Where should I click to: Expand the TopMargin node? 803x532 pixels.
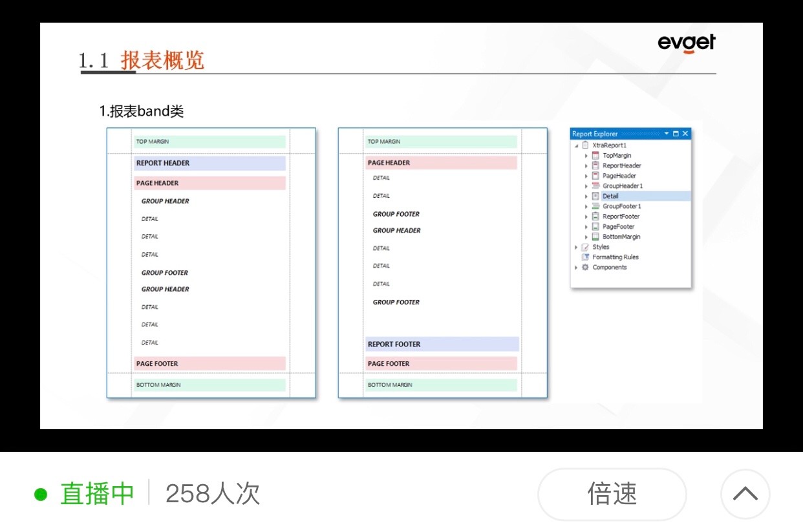coord(586,156)
